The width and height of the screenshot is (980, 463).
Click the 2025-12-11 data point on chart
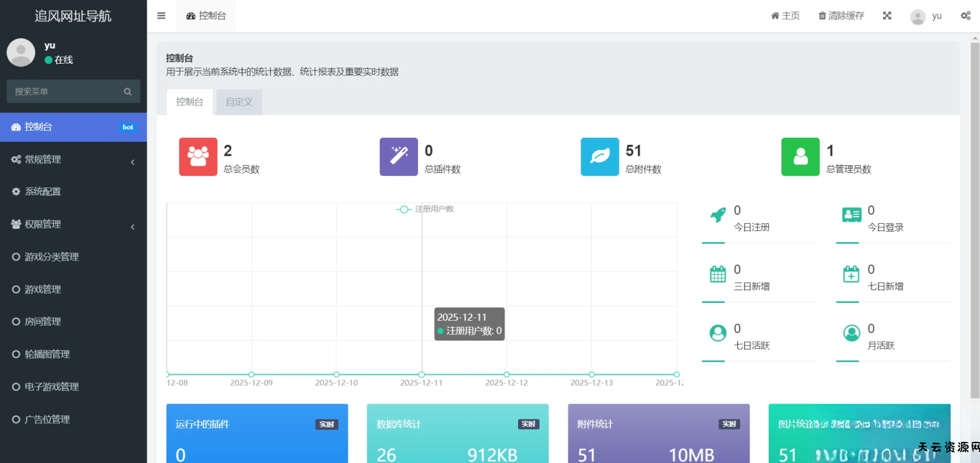click(x=422, y=374)
